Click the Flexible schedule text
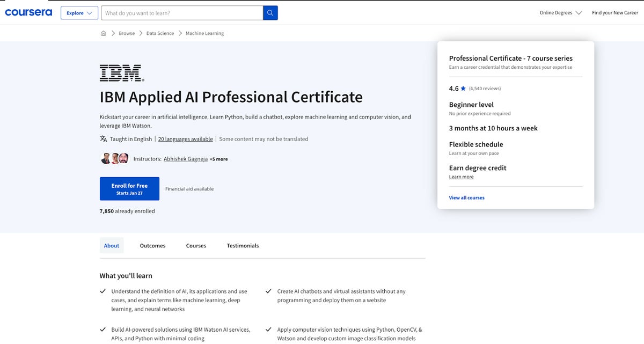Image resolution: width=644 pixels, height=344 pixels. tap(476, 144)
